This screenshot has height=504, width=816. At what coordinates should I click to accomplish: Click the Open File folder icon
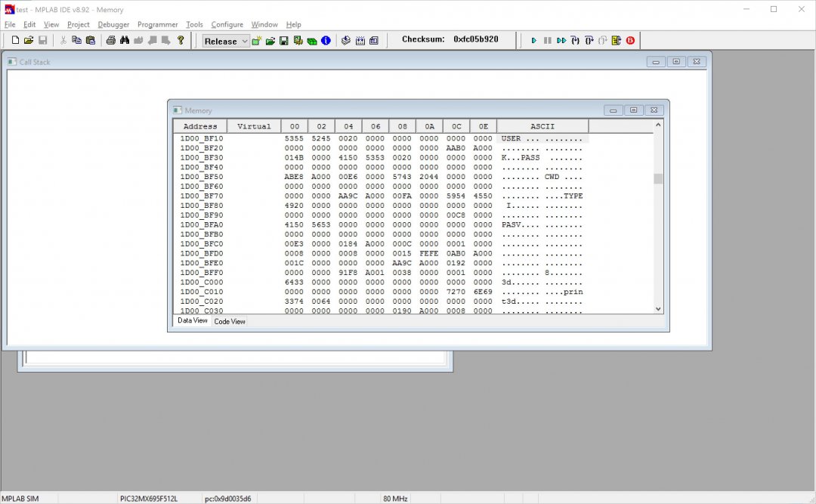(29, 41)
